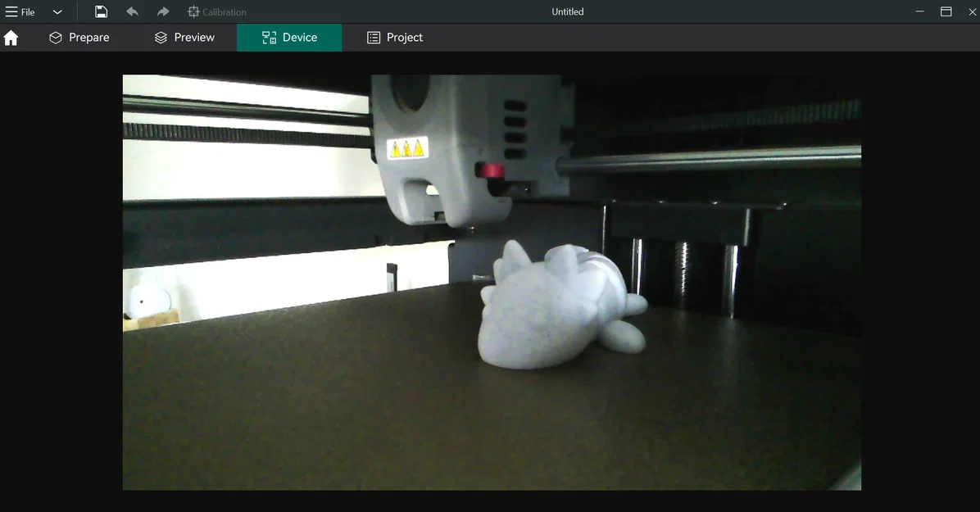Open the Calibration tool
Viewport: 980px width, 512px height.
(216, 11)
